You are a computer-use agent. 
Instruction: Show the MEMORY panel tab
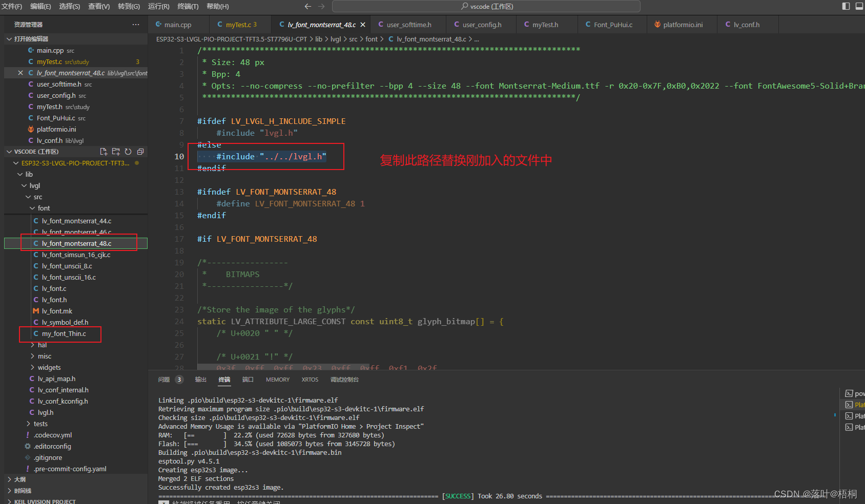click(x=278, y=380)
